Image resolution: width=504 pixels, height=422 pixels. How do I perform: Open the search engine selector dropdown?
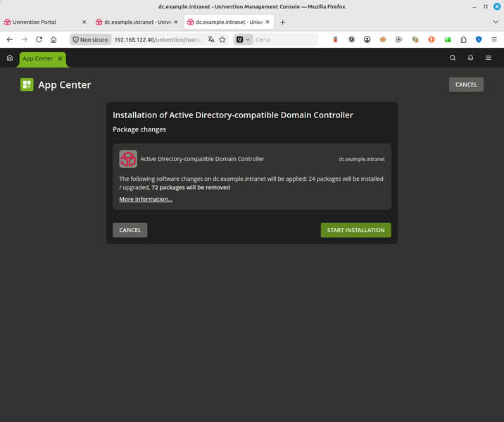point(244,39)
